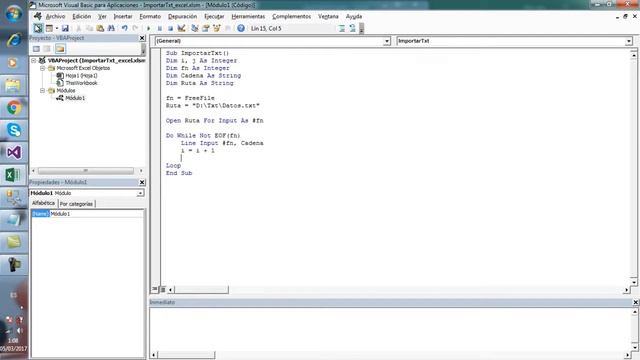
Task: Toggle Full Module View button below code
Action: click(163, 289)
